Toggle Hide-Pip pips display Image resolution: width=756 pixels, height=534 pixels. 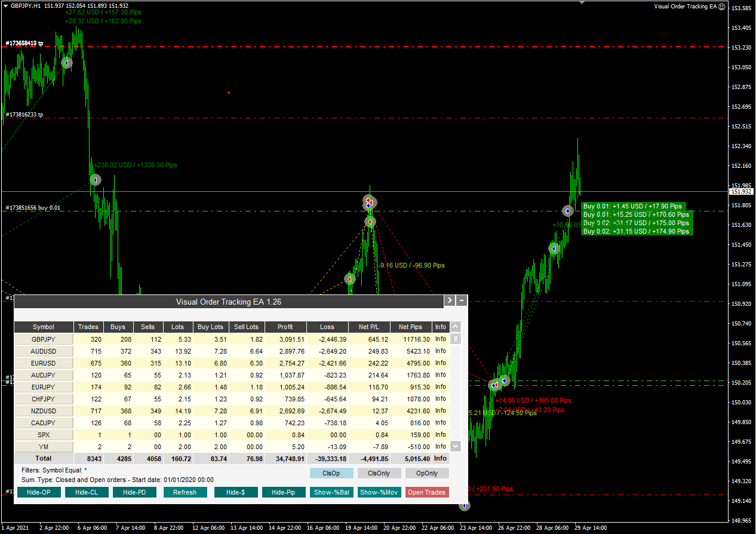(x=284, y=492)
